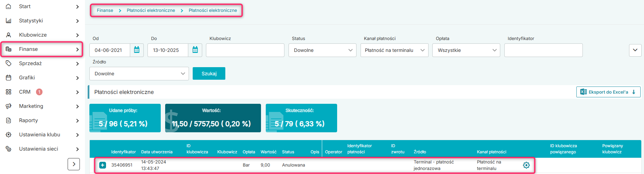The image size is (644, 174).
Task: Click the Grafiki calendar icon in sidebar
Action: pyautogui.click(x=9, y=78)
